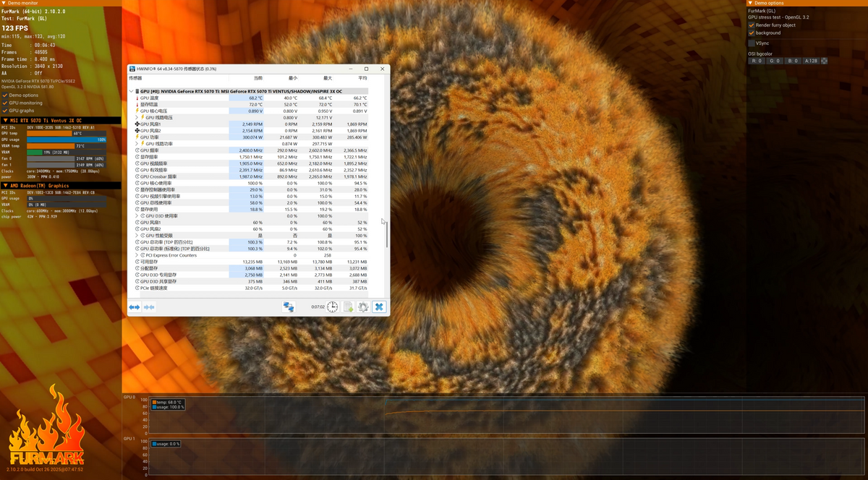Click the icon beside GPU 核心使用率

click(x=137, y=184)
